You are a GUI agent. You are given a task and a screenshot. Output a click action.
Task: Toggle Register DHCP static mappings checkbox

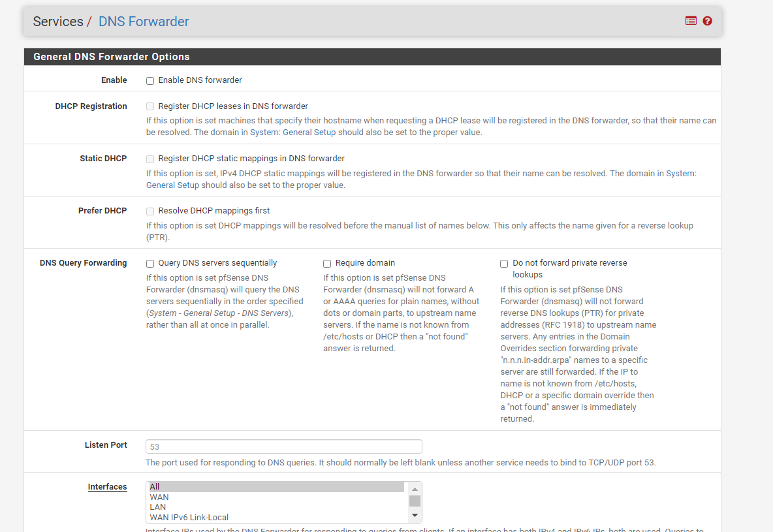150,159
